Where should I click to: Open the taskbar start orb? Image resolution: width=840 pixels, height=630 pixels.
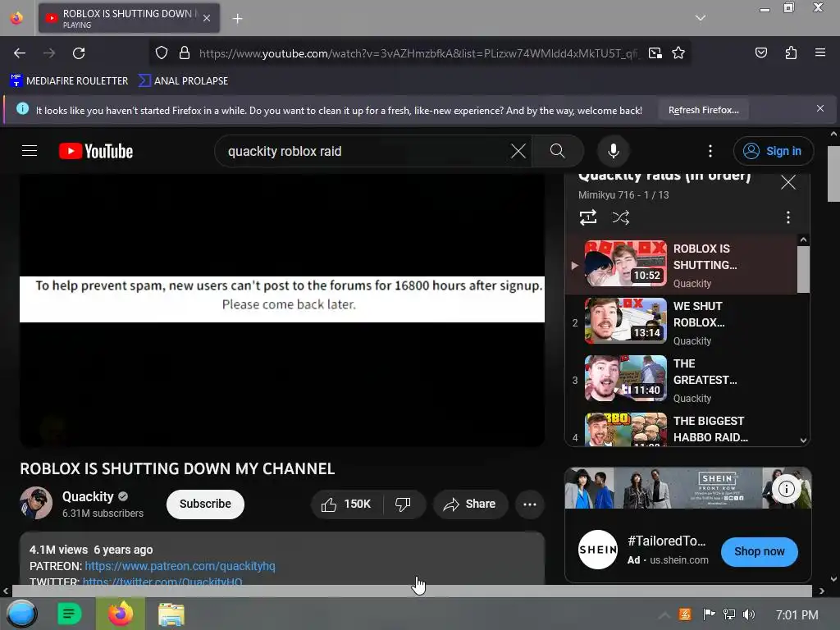tap(21, 614)
